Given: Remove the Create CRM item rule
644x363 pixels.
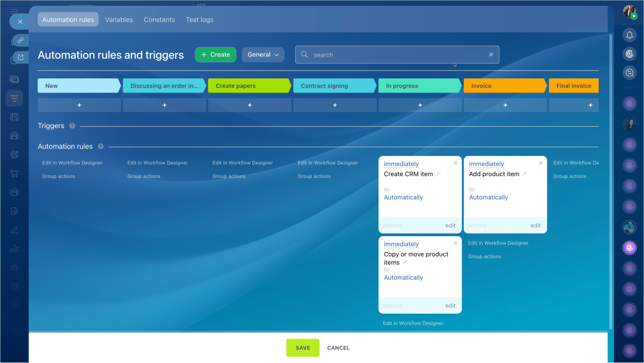Looking at the screenshot, I should coord(455,163).
